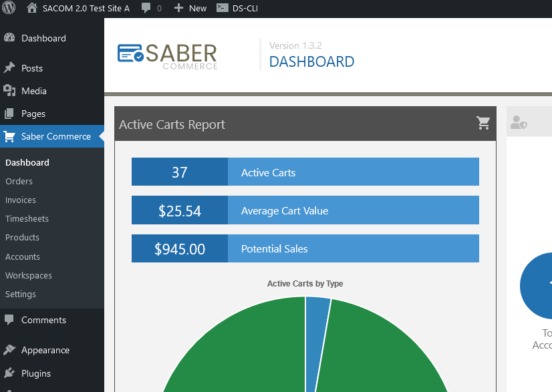552x392 pixels.
Task: Click the DASHBOARD page title
Action: point(311,61)
